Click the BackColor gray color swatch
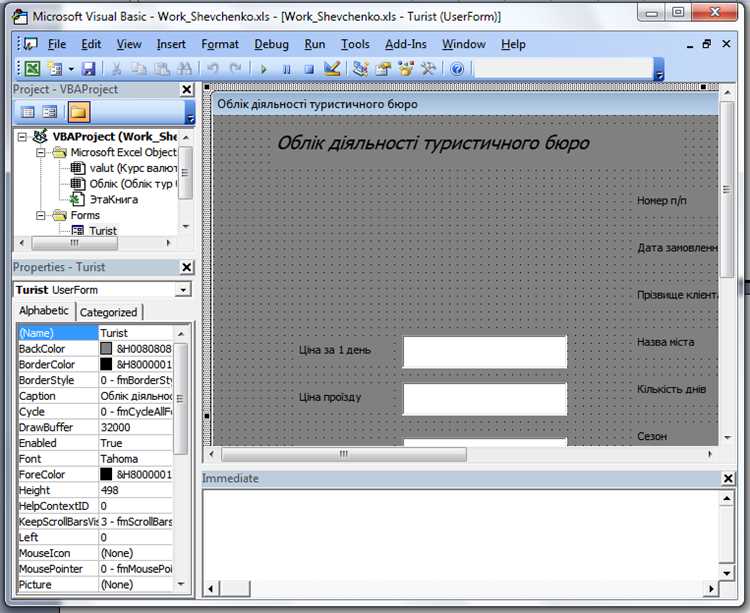750x613 pixels. (106, 349)
